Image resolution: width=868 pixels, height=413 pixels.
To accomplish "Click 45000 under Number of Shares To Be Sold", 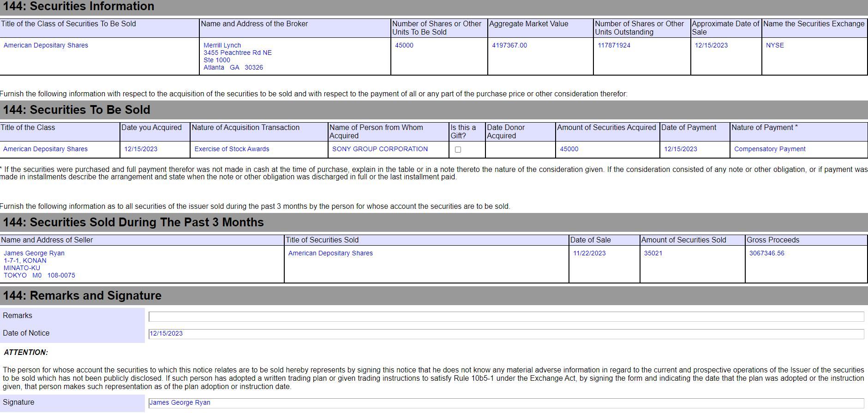I will click(x=404, y=45).
